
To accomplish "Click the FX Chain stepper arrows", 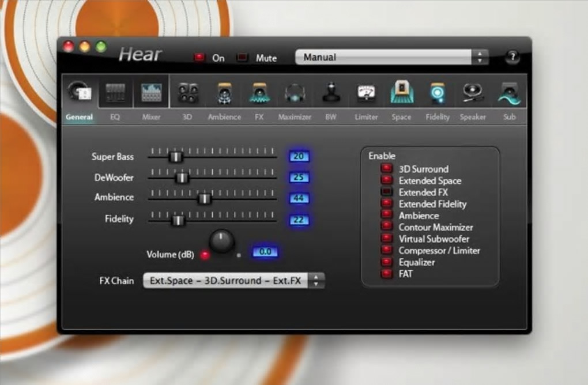I will [x=316, y=281].
